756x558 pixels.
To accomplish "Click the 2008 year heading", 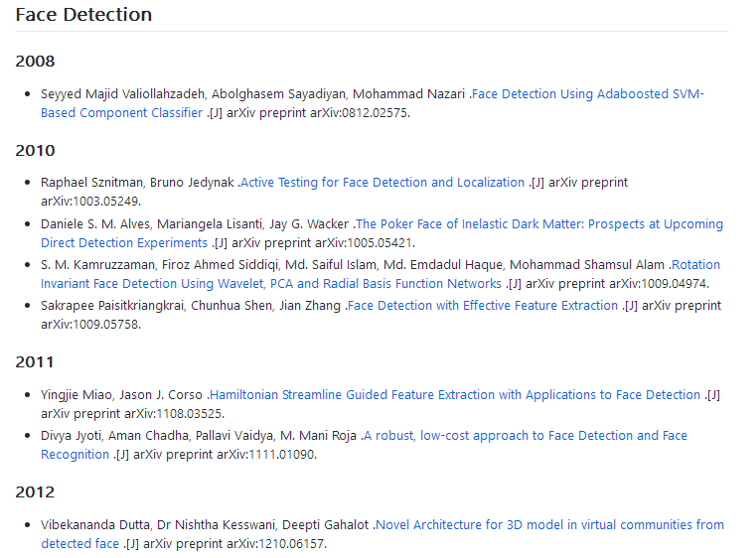I will point(35,62).
